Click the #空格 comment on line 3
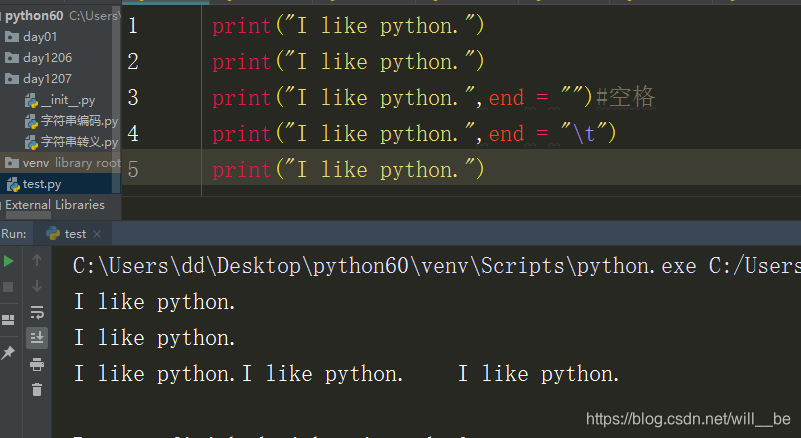The height and width of the screenshot is (438, 801). (x=625, y=97)
